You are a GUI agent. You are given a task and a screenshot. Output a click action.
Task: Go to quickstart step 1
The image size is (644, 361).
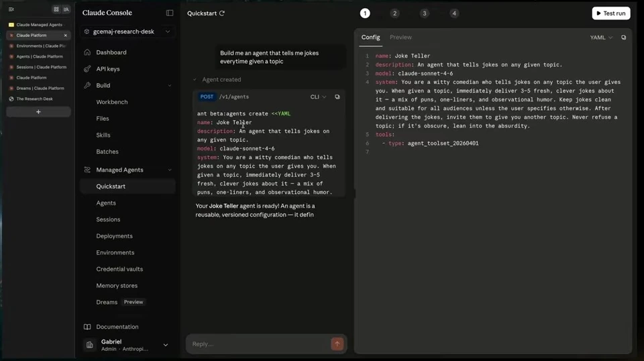pos(365,13)
